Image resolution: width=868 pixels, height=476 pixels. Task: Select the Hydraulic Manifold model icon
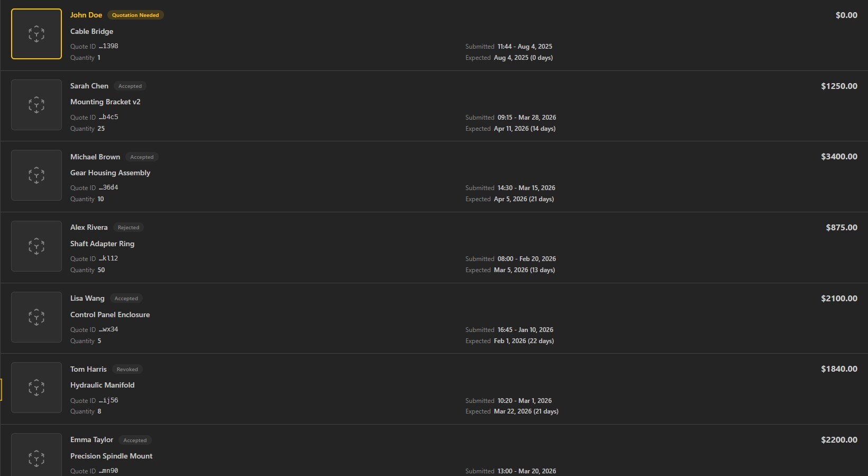[x=36, y=388]
